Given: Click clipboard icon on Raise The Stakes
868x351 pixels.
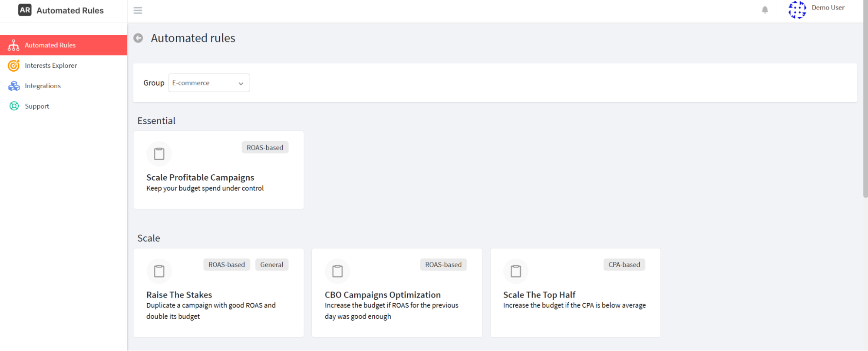Looking at the screenshot, I should click(x=159, y=271).
